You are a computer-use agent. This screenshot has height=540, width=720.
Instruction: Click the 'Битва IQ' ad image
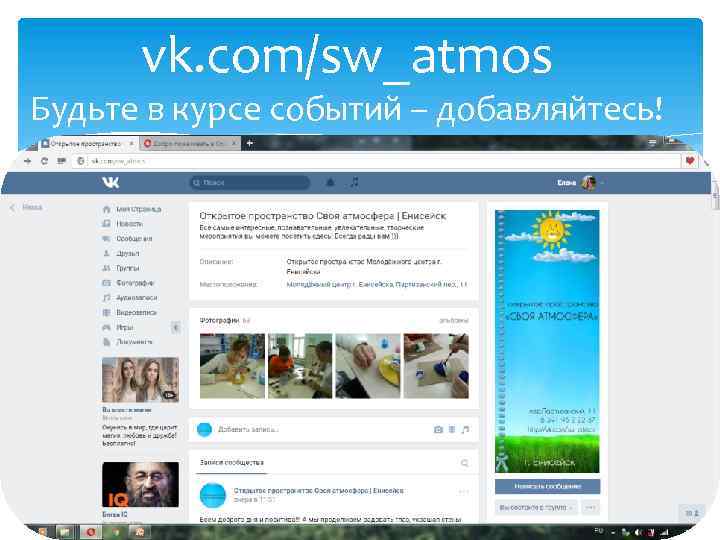click(141, 484)
